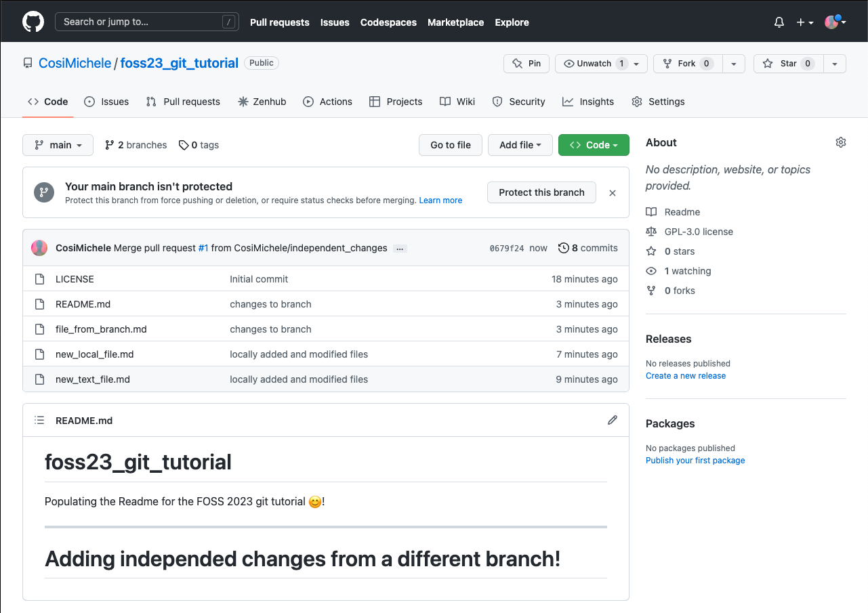Open Marketplace in top navigation
The width and height of the screenshot is (868, 613).
(x=456, y=22)
